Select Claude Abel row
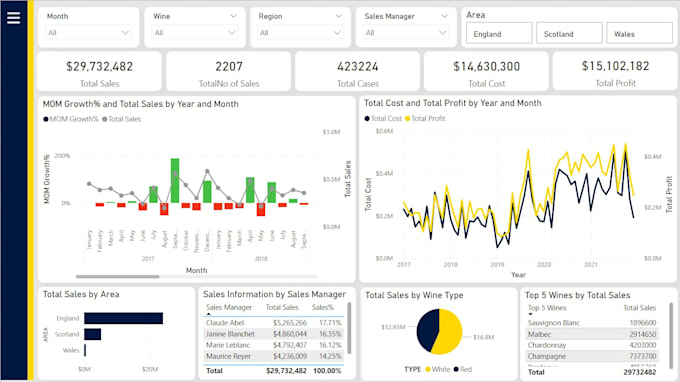 (x=274, y=323)
